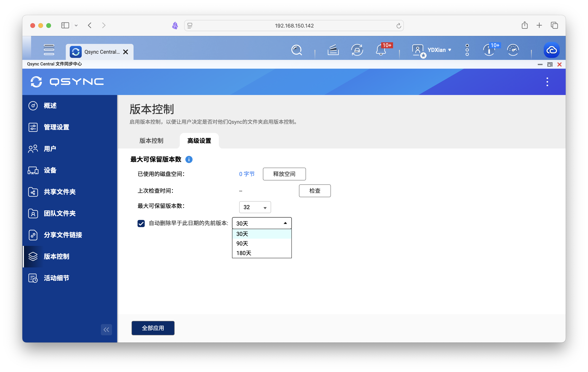Image resolution: width=588 pixels, height=372 pixels.
Task: Click the 0 字节 used space link
Action: coord(247,174)
